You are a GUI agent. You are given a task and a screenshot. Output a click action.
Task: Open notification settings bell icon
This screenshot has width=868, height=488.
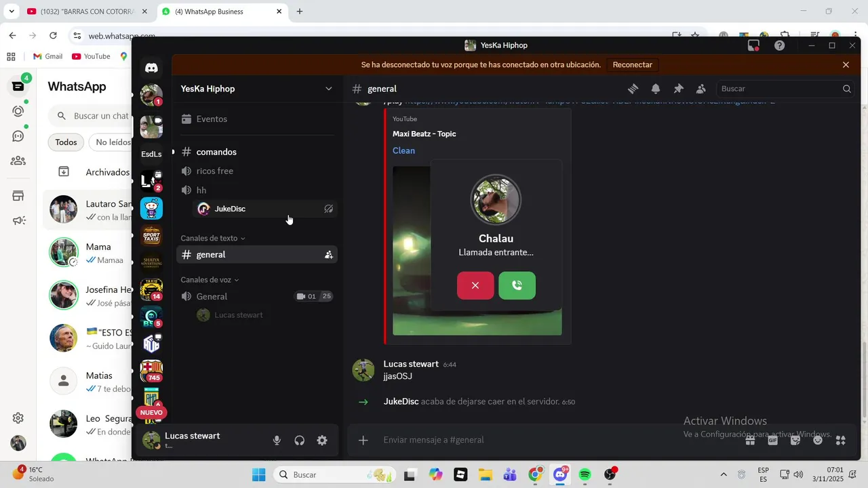(x=656, y=89)
